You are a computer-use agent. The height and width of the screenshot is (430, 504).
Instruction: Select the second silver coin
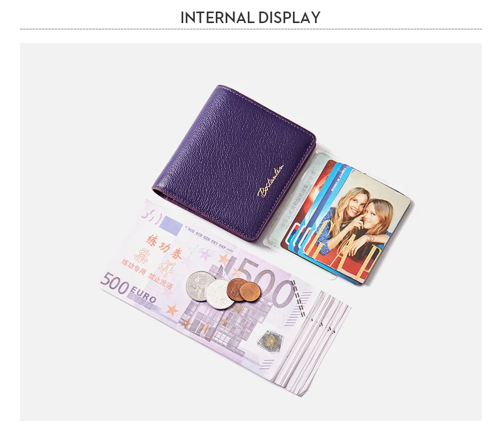[x=219, y=294]
